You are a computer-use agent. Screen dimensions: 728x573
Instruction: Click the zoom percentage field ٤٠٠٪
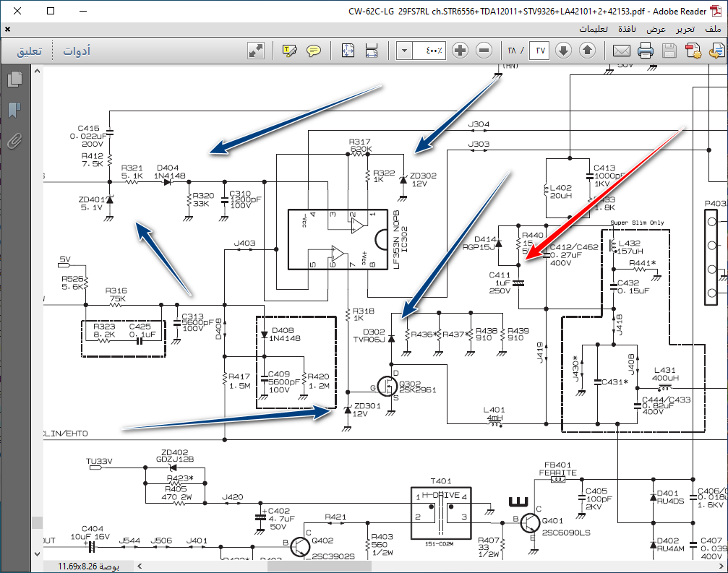(429, 50)
